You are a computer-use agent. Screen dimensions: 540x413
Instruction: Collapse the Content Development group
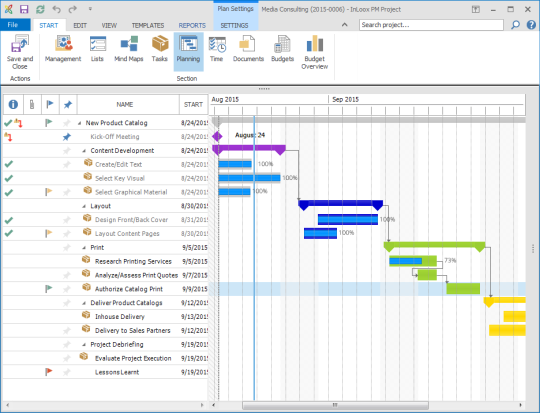coord(84,151)
